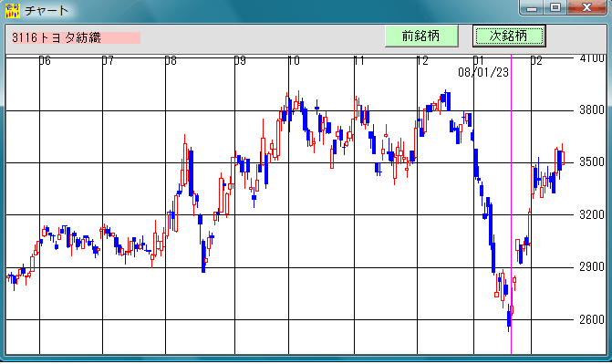Click the 12 month label on chart
Image resolution: width=612 pixels, height=364 pixels.
(422, 60)
